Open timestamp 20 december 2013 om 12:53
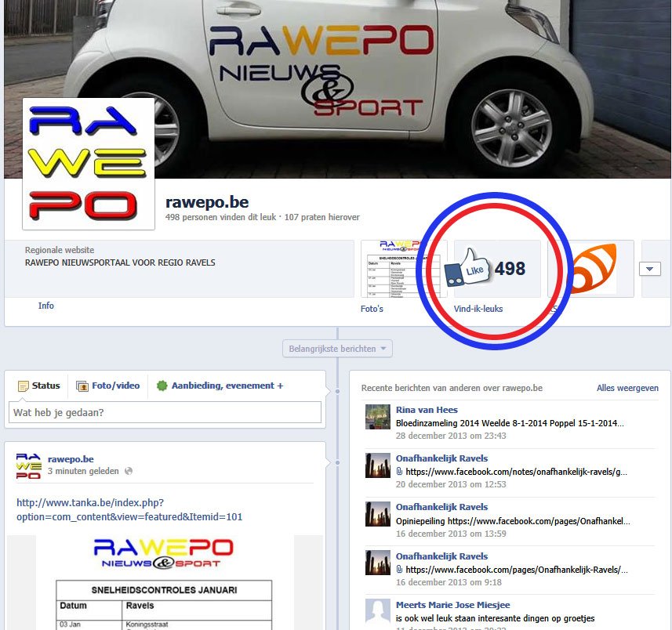672x630 pixels. click(x=451, y=484)
